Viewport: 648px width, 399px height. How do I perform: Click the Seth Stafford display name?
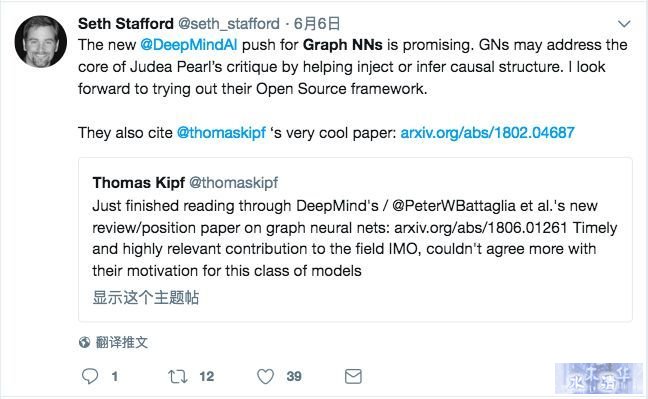tap(126, 24)
